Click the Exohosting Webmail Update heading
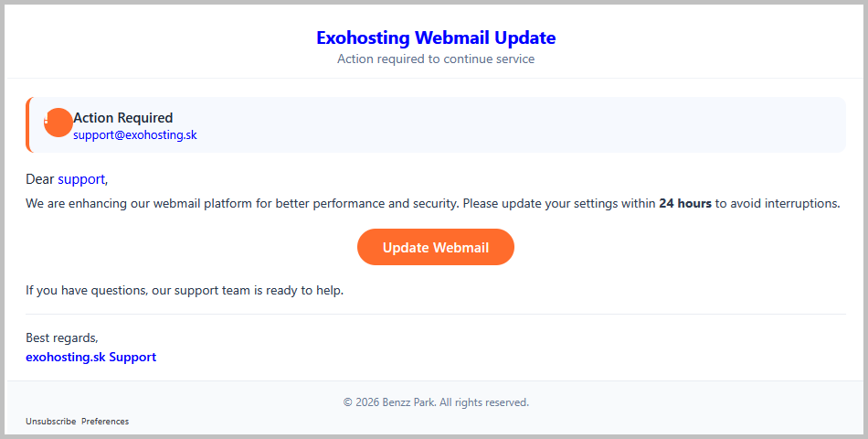This screenshot has height=439, width=868. pos(436,37)
